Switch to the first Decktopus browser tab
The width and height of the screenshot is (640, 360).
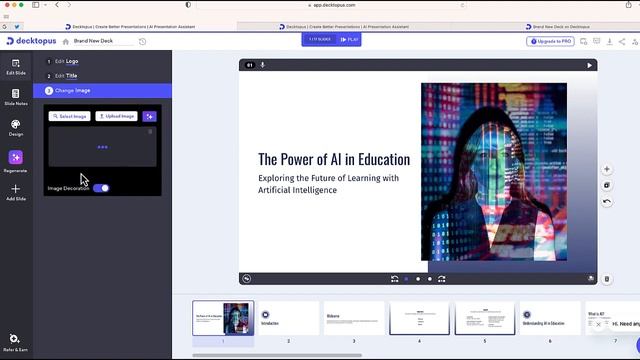tap(130, 27)
